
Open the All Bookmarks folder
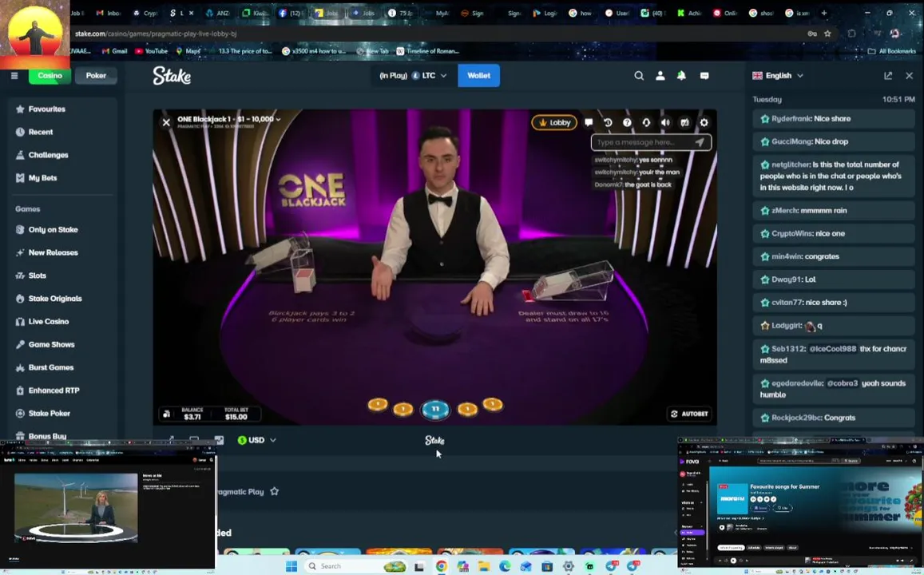click(891, 51)
